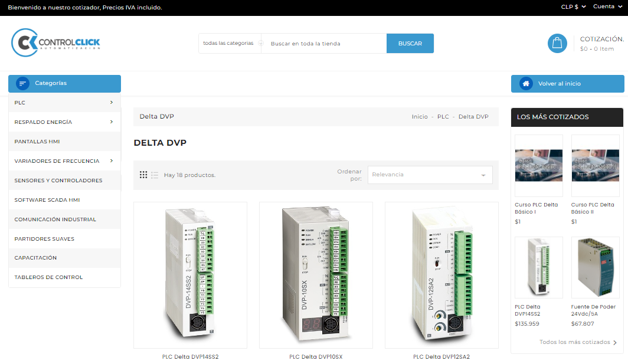Screen dimensions: 628x364
Task: Open the todas las categorías search filter
Action: pyautogui.click(x=231, y=43)
